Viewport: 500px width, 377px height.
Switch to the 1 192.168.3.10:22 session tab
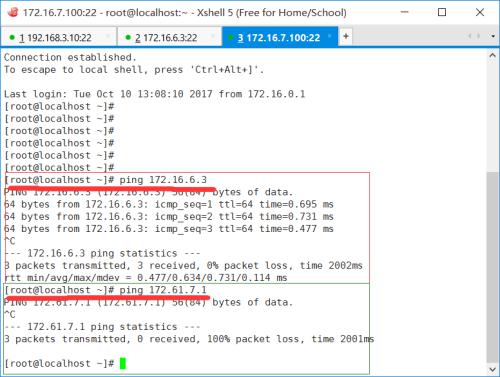pyautogui.click(x=58, y=37)
